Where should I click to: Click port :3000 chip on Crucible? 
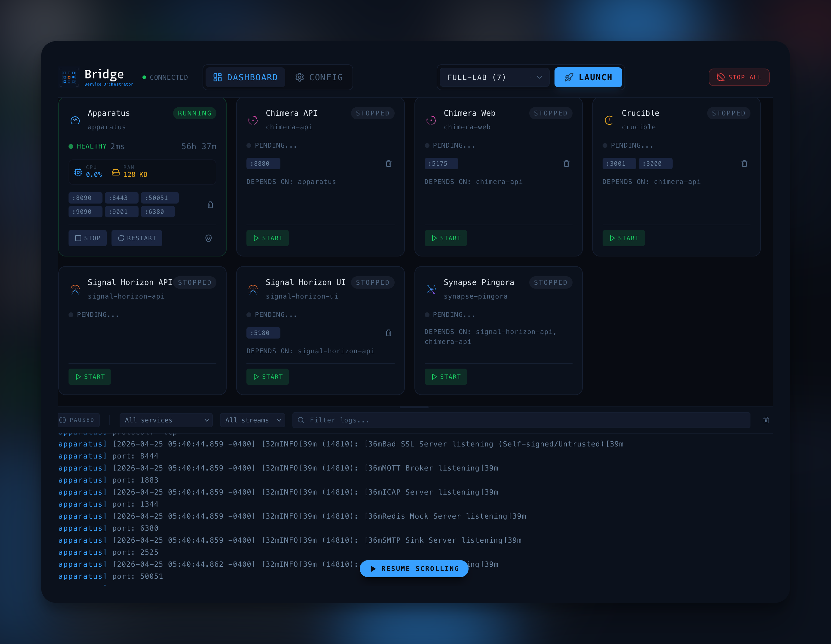point(655,164)
